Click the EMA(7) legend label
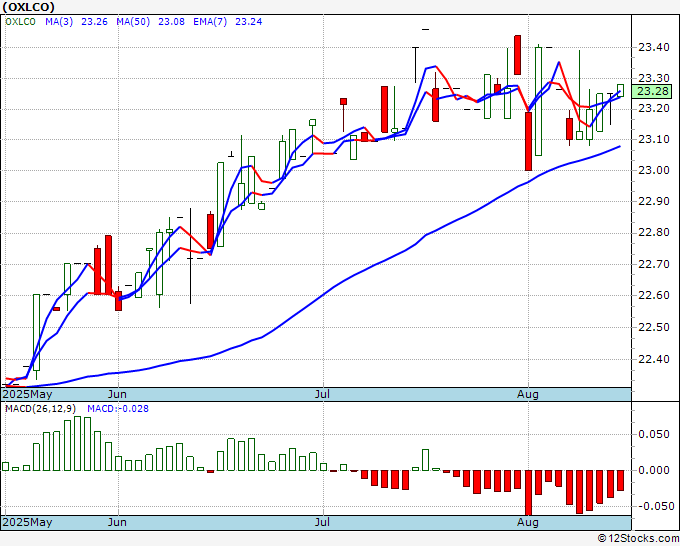 210,22
